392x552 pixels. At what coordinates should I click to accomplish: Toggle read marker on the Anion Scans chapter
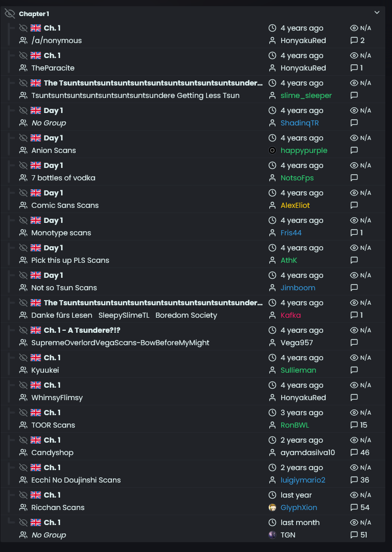(x=23, y=138)
